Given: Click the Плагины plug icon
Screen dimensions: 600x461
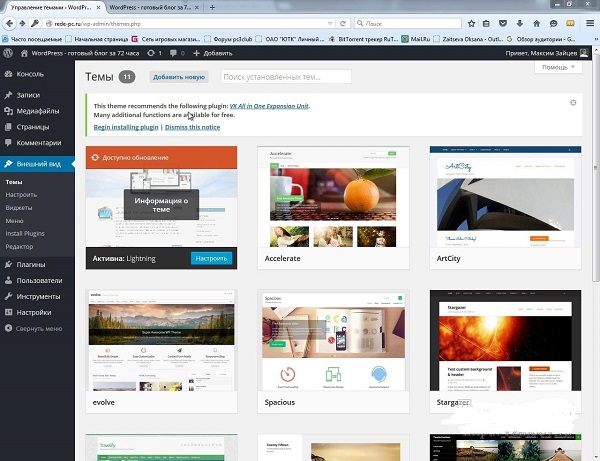Looking at the screenshot, I should (x=8, y=265).
